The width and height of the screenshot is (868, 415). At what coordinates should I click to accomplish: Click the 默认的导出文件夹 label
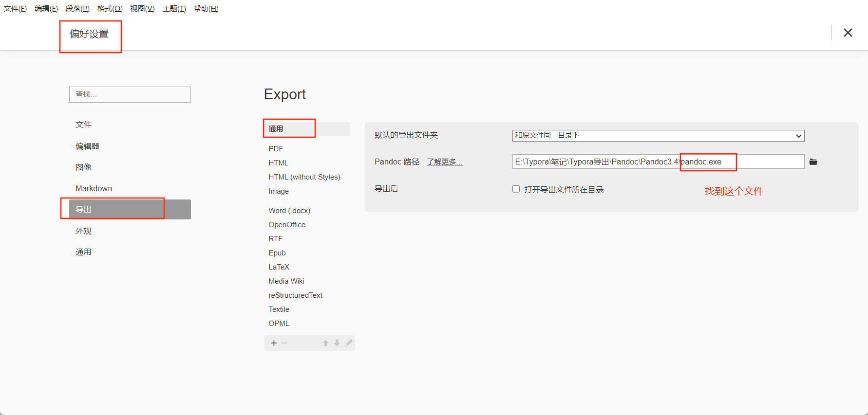coord(406,135)
